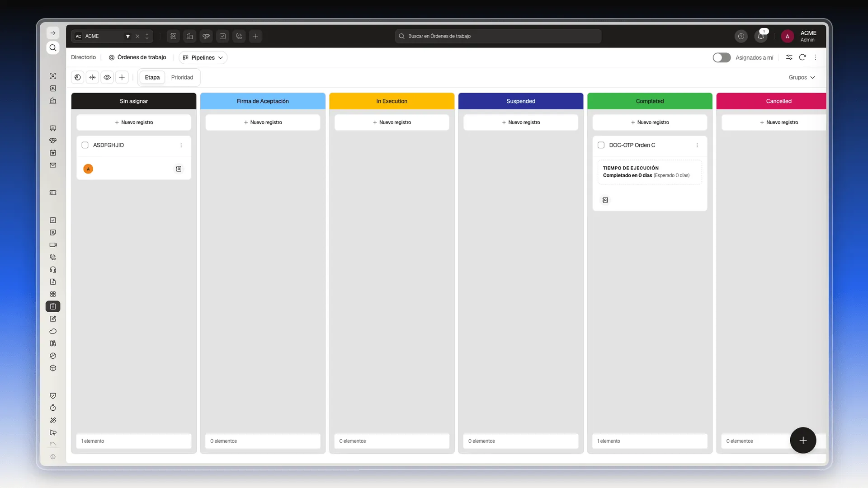Click the notifications bell icon
Screen dimensions: 868x488
[761, 36]
